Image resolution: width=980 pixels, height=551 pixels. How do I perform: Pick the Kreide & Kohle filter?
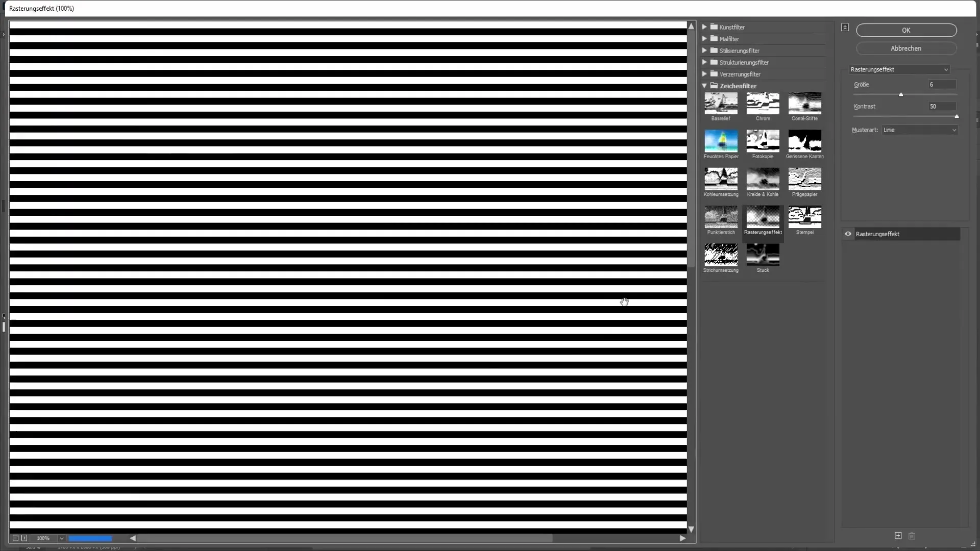click(x=763, y=179)
